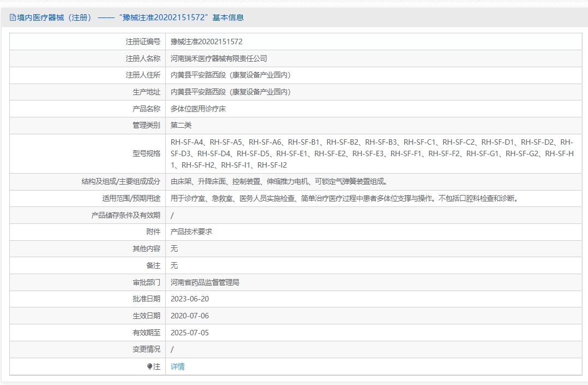This screenshot has width=588, height=385.
Task: Select the slash value in 变更情况 row
Action: [172, 350]
